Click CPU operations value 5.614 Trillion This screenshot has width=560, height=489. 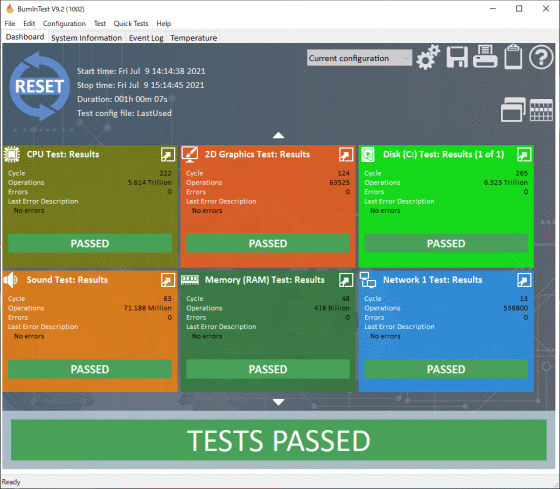(150, 183)
